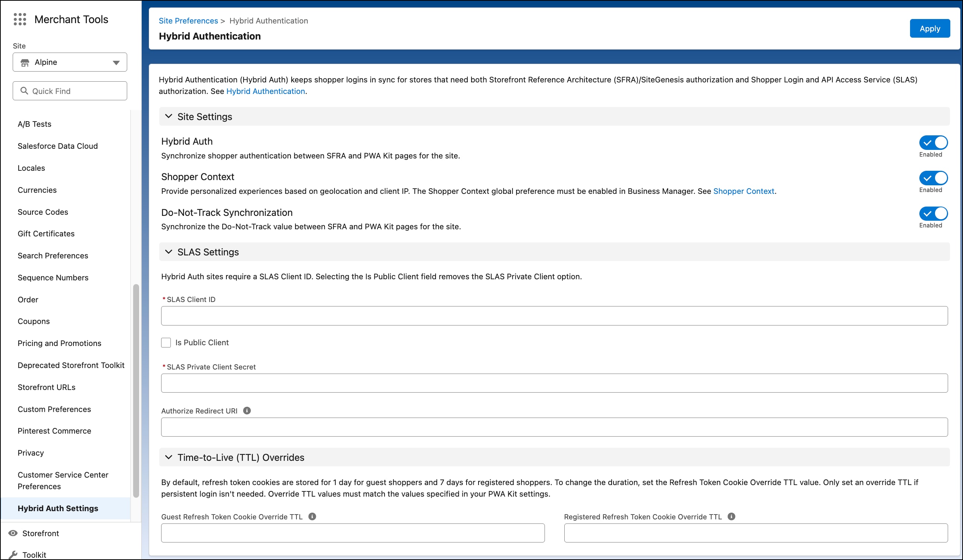This screenshot has width=963, height=560.
Task: Click the Toolkit wrench icon
Action: pyautogui.click(x=13, y=555)
